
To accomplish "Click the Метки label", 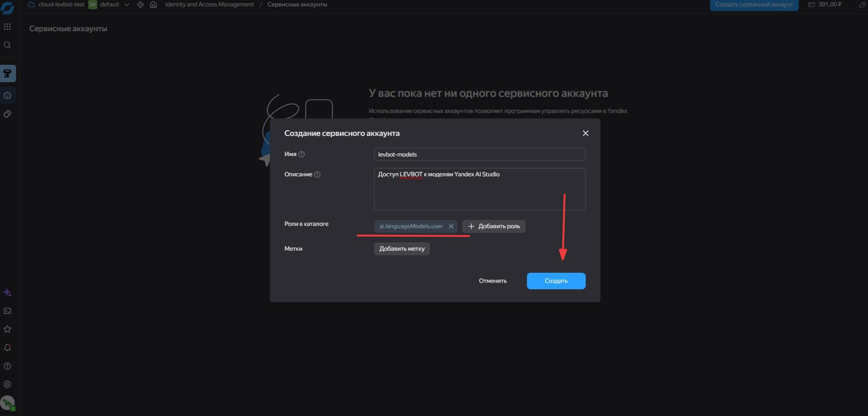I will (293, 249).
